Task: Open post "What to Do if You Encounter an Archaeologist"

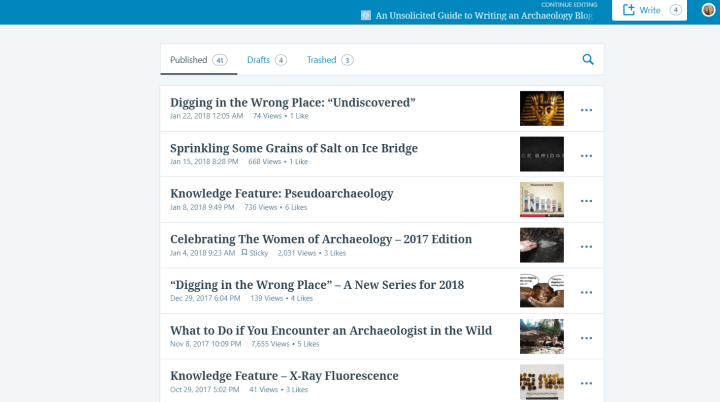Action: [x=331, y=331]
